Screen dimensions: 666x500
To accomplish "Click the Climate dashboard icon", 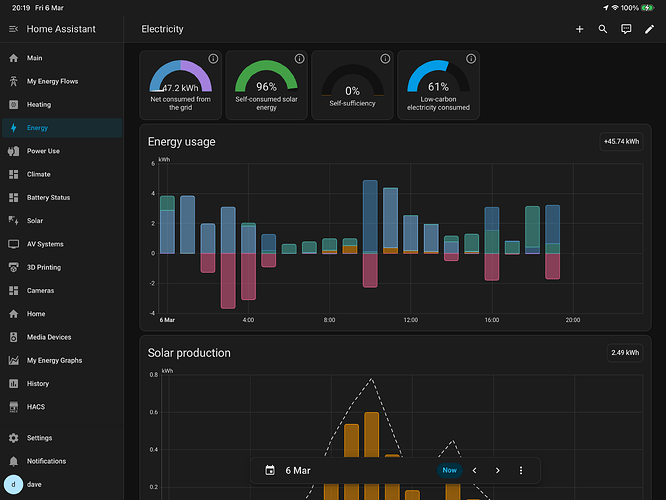I will tap(14, 174).
